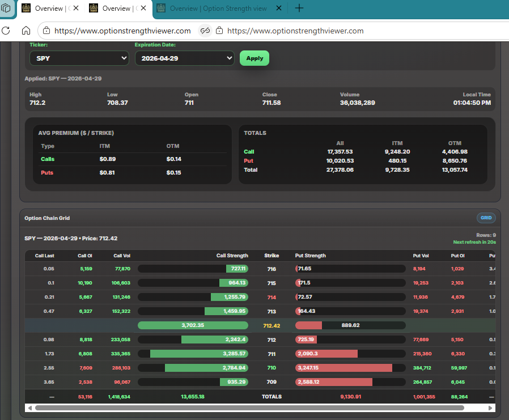Viewport: 509px width, 420px height.
Task: Click horizontal scrollbar left arrow
Action: click(x=30, y=408)
